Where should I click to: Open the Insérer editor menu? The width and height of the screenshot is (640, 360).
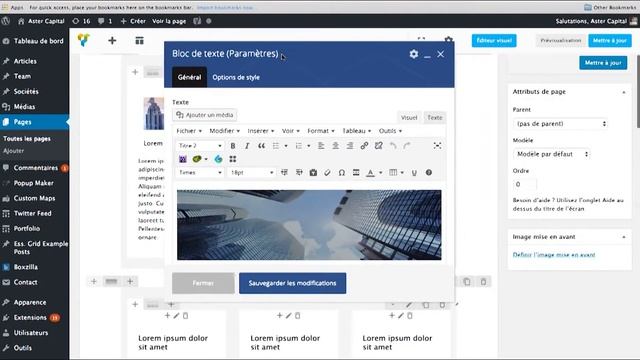(261, 131)
